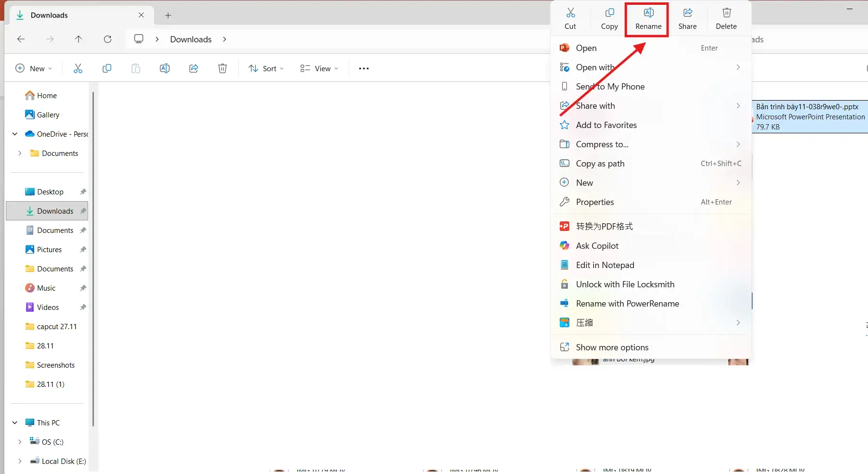Screen dimensions: 868x474
Task: Click the scissors Cut icon in the command bar
Action: 78,68
